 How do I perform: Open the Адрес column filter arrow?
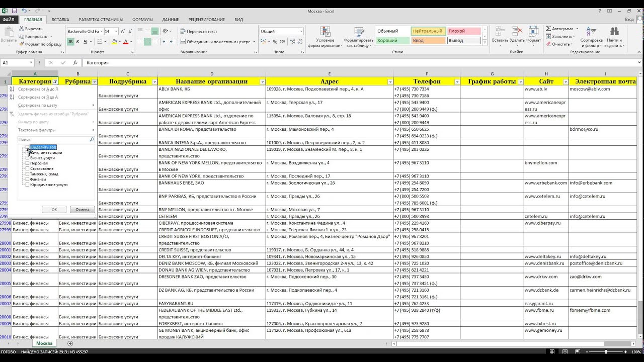pos(390,81)
